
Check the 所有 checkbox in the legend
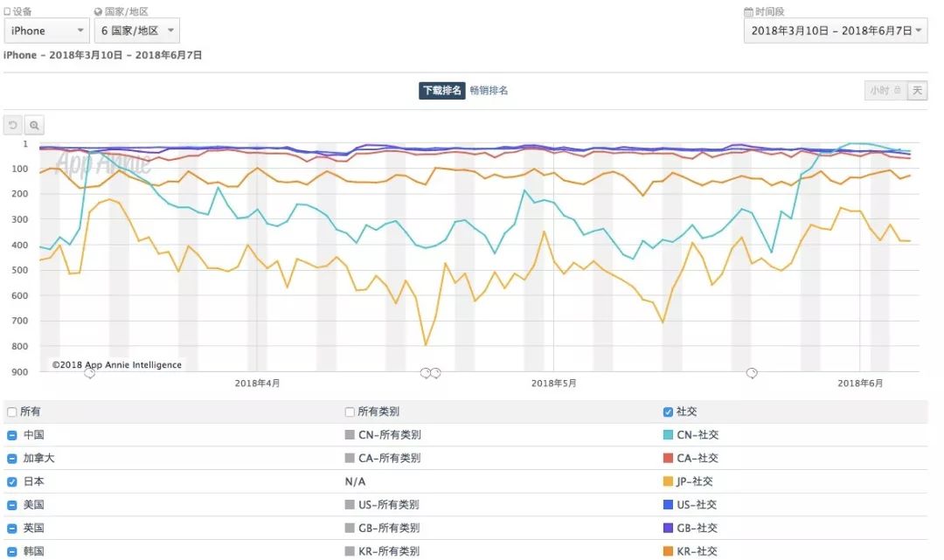tap(11, 411)
